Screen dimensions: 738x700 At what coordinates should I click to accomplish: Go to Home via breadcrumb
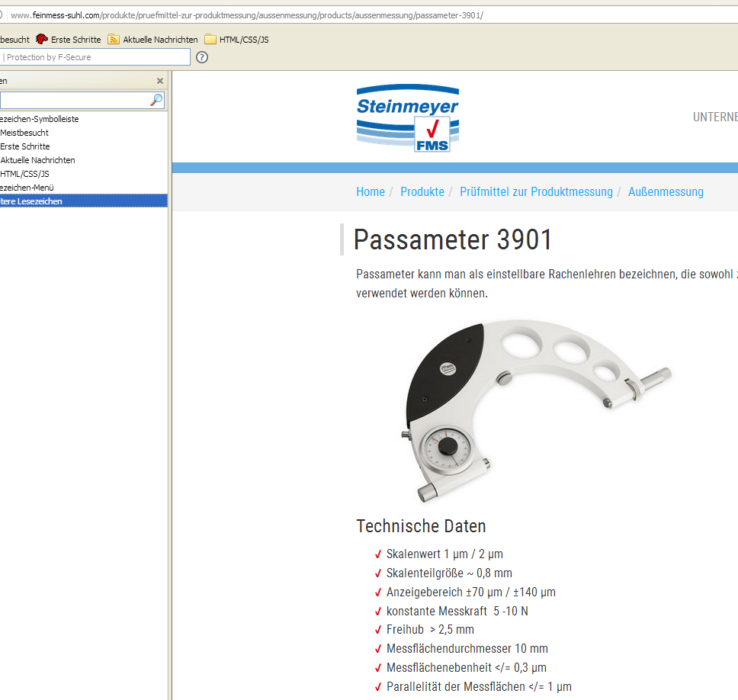click(371, 191)
